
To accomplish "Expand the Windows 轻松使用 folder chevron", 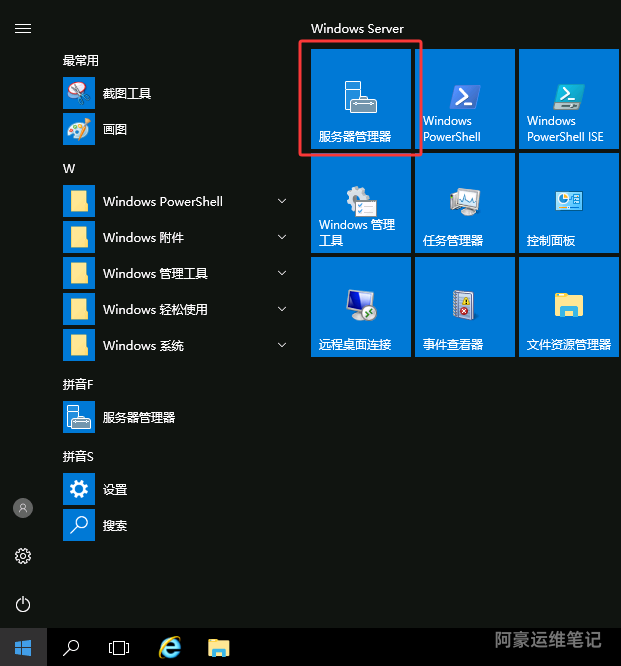I will [x=282, y=309].
